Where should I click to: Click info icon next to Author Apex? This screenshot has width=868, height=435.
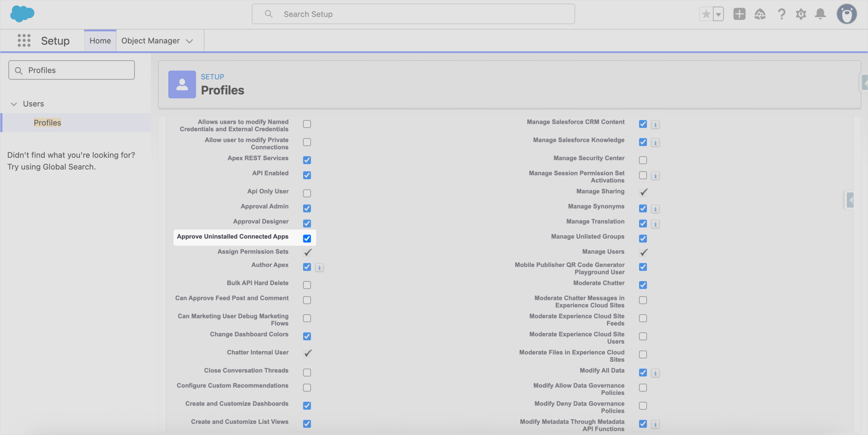pos(319,268)
